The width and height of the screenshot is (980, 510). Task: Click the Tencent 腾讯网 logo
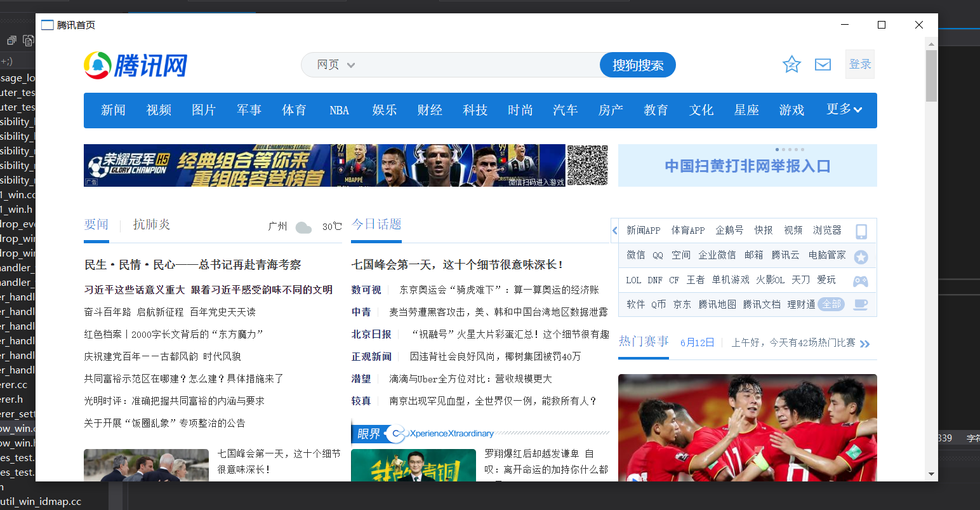135,64
